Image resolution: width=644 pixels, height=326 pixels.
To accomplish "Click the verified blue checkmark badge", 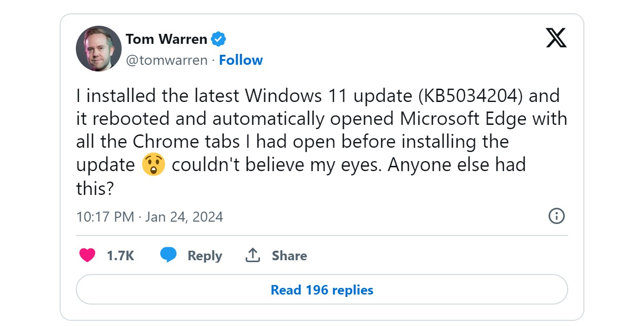I will pyautogui.click(x=218, y=39).
